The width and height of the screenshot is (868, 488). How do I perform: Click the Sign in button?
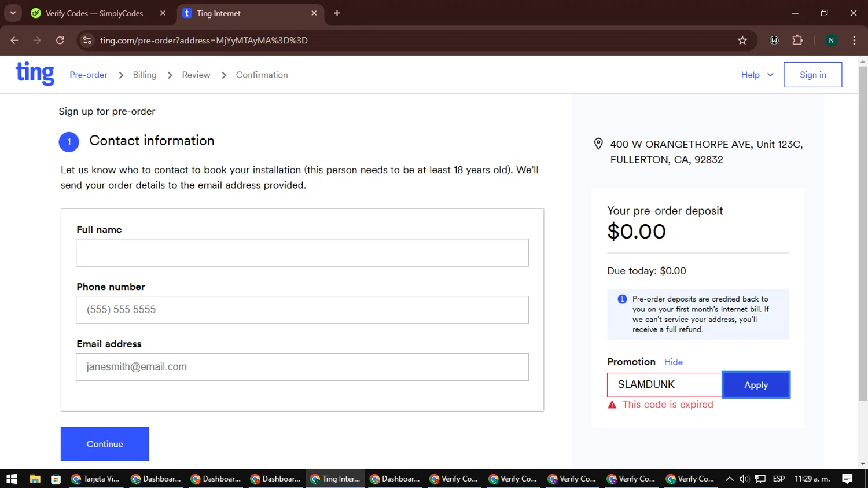pos(812,75)
